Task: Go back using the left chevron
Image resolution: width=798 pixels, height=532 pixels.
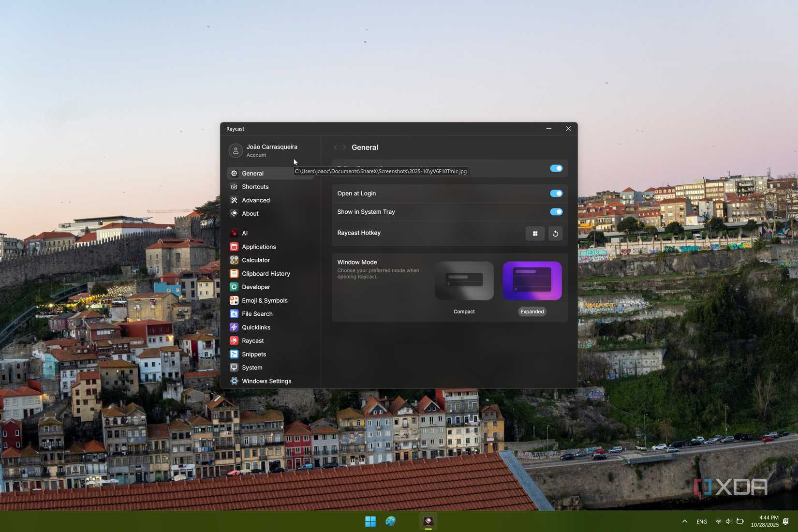Action: click(336, 148)
